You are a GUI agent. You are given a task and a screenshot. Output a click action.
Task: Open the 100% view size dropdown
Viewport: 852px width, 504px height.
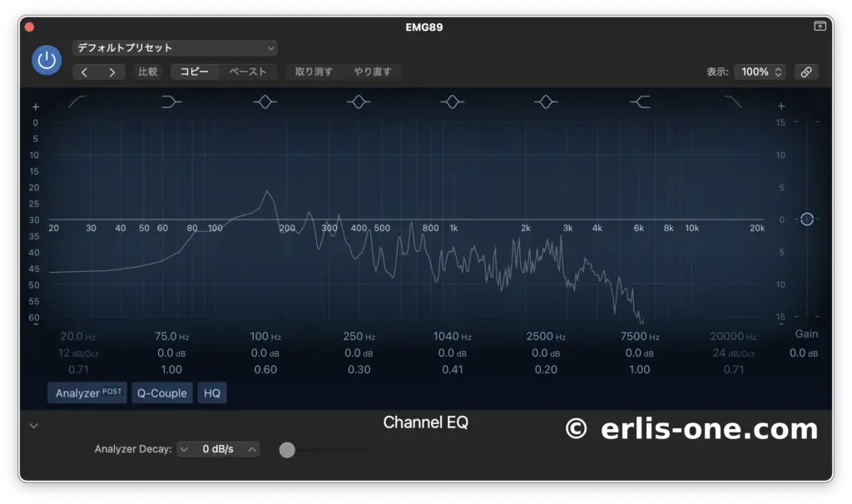[760, 72]
